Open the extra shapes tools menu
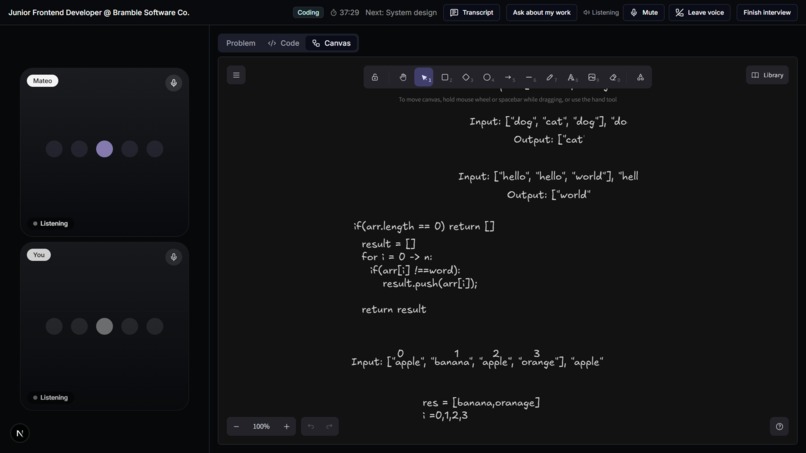The image size is (806, 453). [x=640, y=77]
